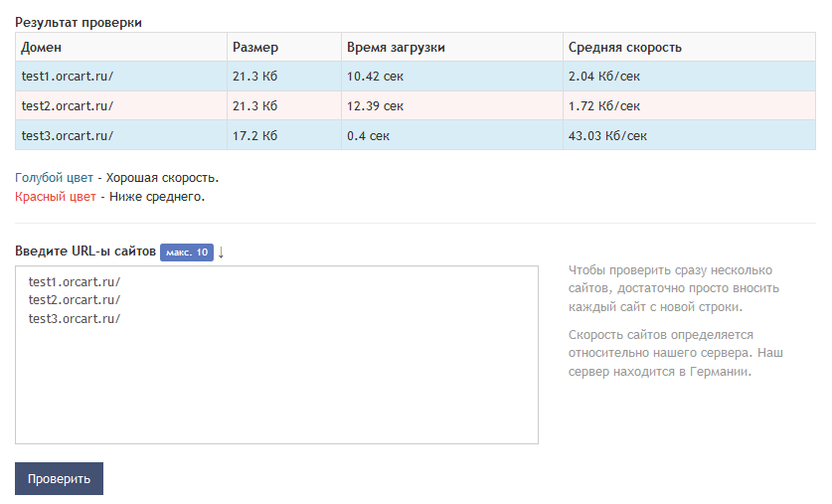This screenshot has height=504, width=832.
Task: Select test1.orcart.ru/ in the results table
Action: 67,76
